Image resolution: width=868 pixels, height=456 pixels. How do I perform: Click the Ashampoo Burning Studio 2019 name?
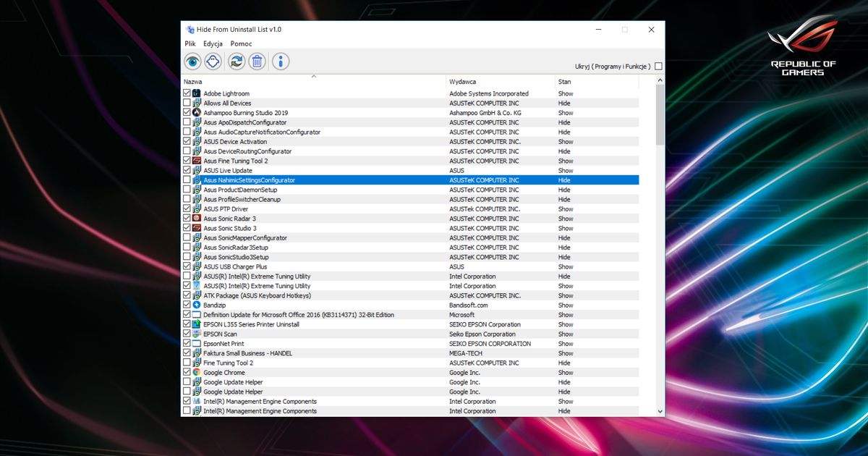[x=246, y=113]
